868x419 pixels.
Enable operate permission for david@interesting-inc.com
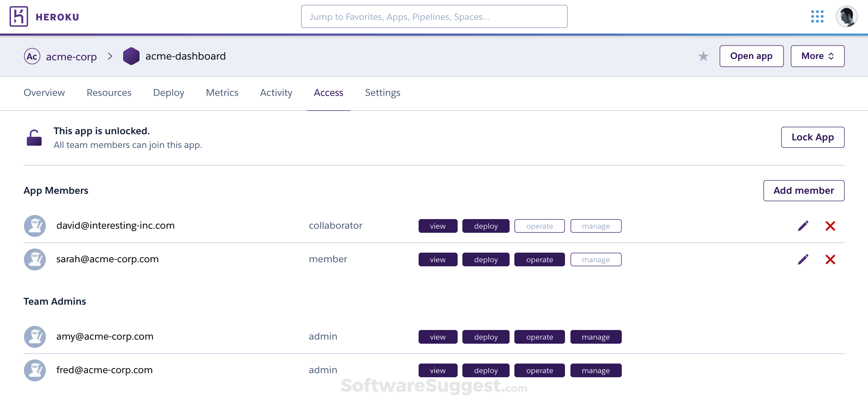coord(539,226)
